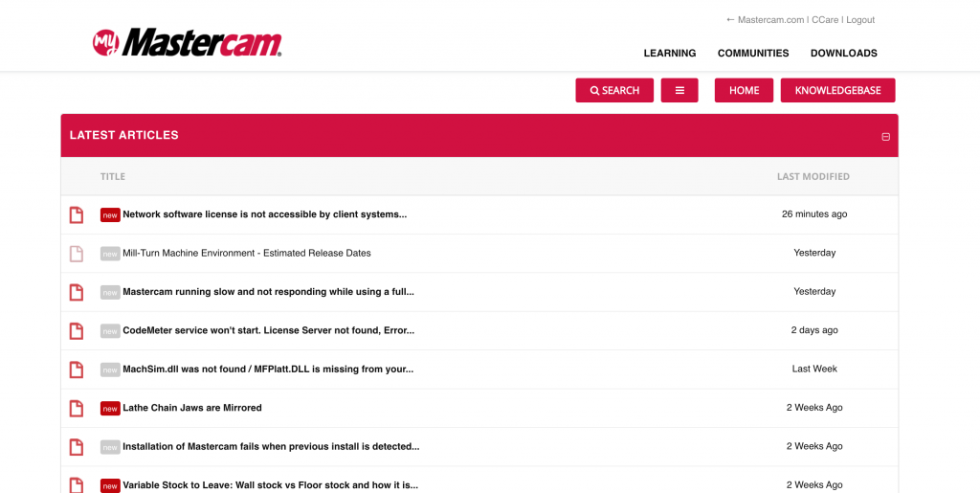
Task: Open DOWNLOADS menu
Action: [844, 53]
